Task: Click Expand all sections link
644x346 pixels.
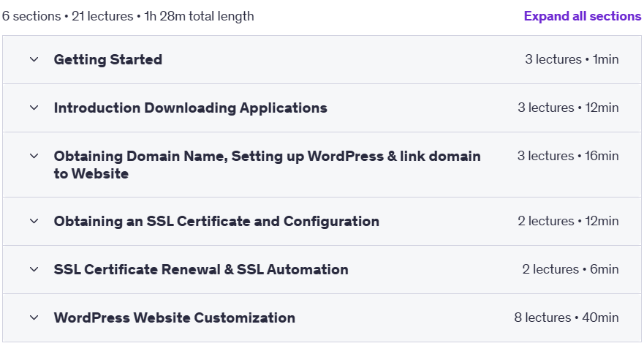Action: (x=583, y=16)
